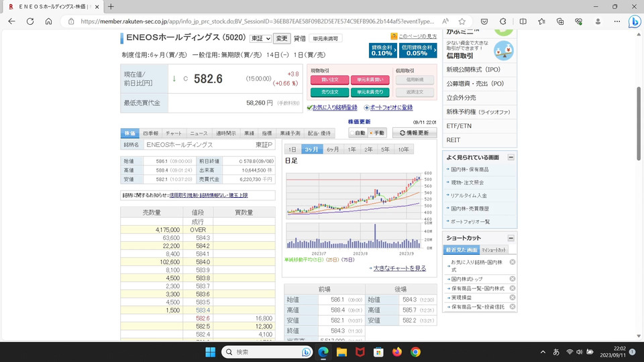
Task: Open the browser profile icon
Action: (x=598, y=21)
